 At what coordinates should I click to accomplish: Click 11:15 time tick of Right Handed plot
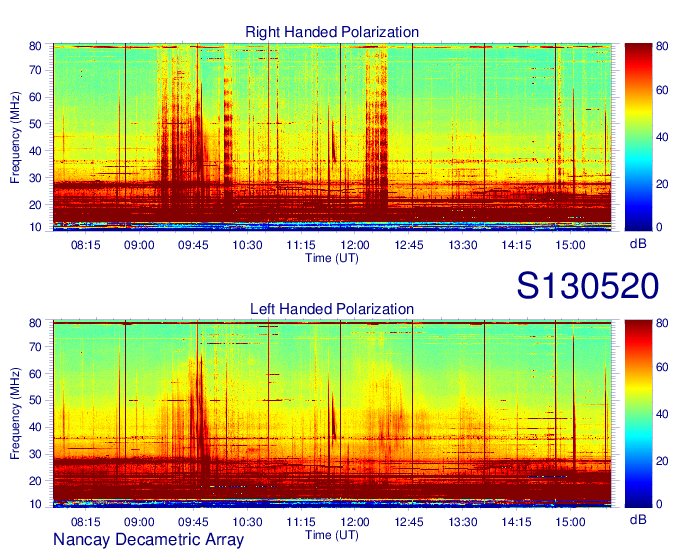point(301,245)
